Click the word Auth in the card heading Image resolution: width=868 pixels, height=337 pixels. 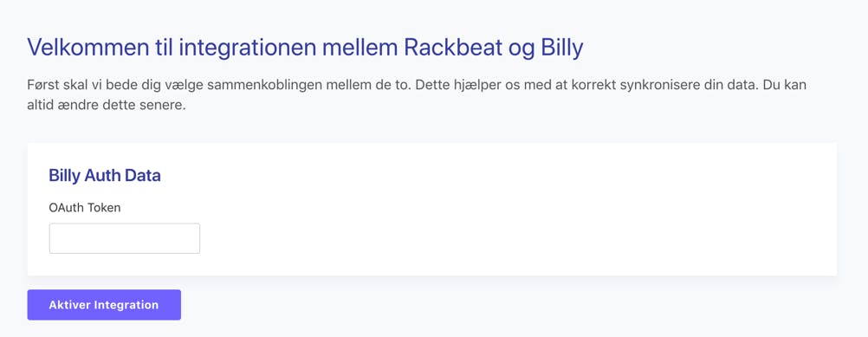click(103, 176)
